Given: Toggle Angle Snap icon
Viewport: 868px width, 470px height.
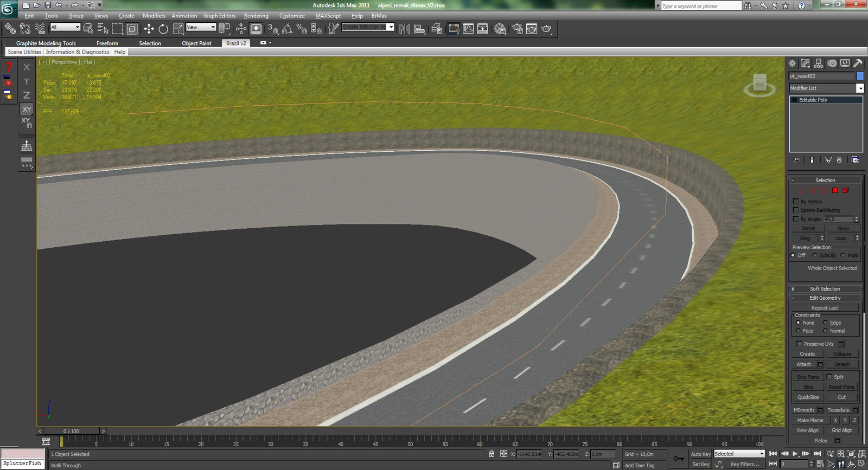Looking at the screenshot, I should tap(287, 28).
